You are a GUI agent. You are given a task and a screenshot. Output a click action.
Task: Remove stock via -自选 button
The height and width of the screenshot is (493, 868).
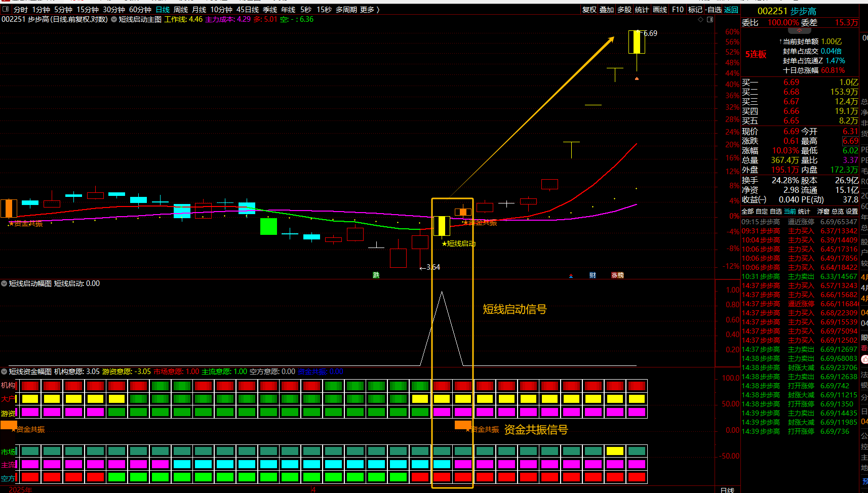[x=714, y=10]
